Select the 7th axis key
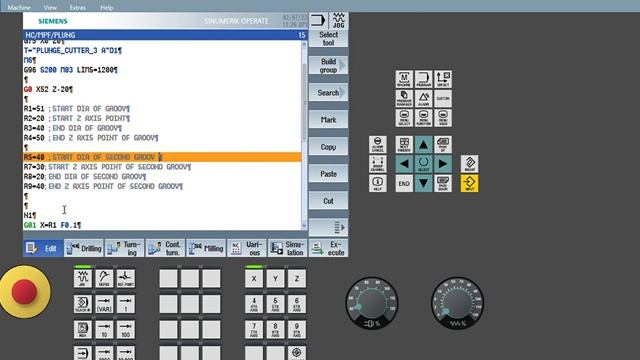The width and height of the screenshot is (640, 360). click(x=254, y=329)
